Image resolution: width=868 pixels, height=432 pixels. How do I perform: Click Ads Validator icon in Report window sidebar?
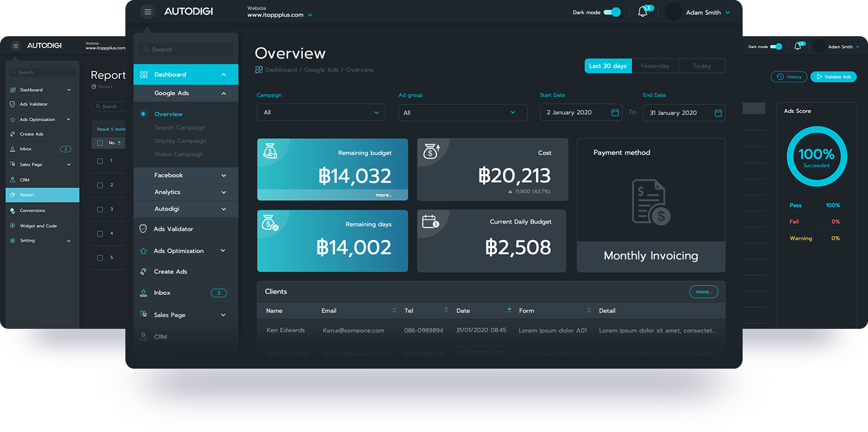(x=13, y=104)
